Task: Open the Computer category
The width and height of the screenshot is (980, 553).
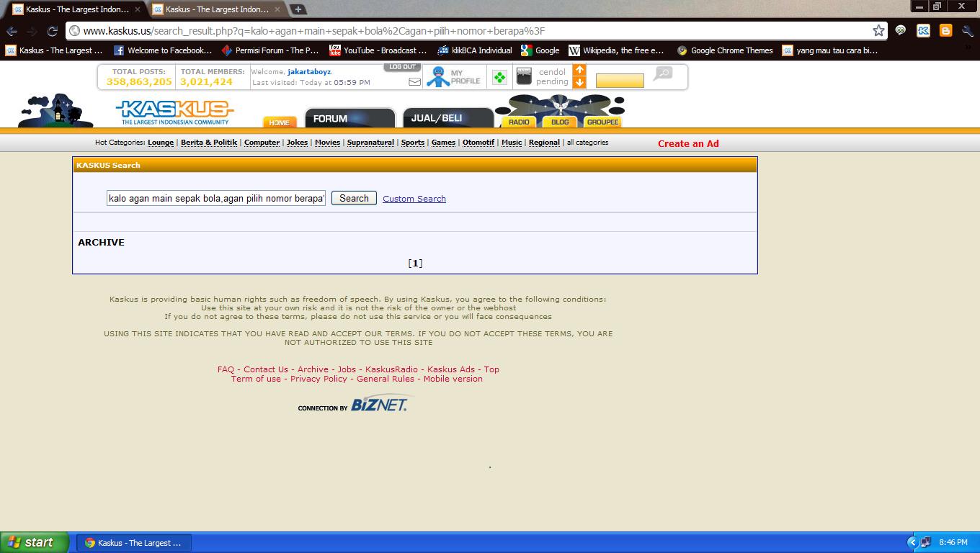Action: point(262,143)
